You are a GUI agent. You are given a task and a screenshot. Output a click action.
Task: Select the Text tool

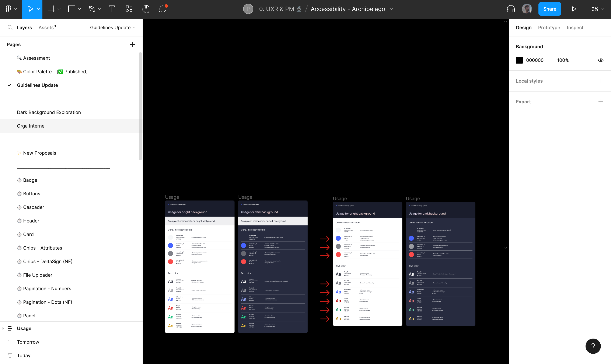coord(112,9)
